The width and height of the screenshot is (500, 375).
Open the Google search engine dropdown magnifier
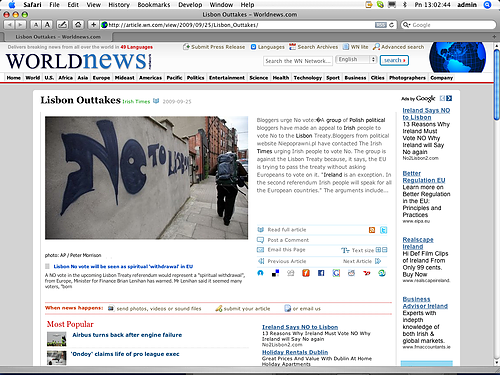click(406, 25)
